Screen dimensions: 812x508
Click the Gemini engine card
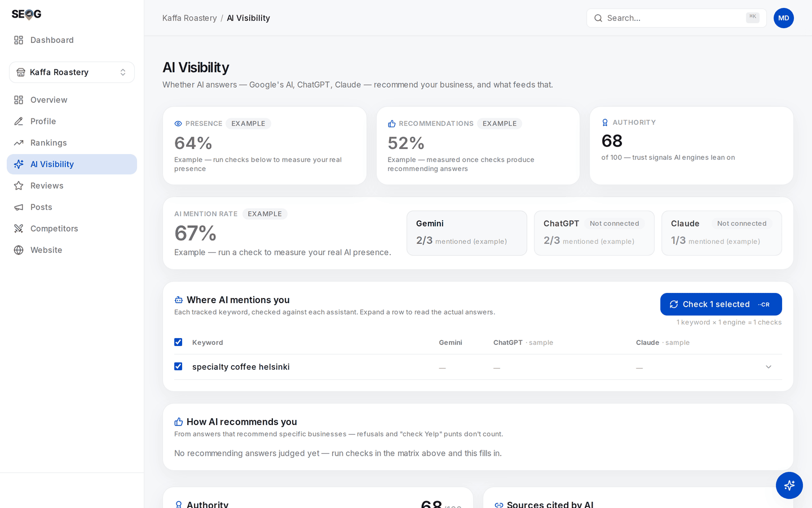click(467, 233)
